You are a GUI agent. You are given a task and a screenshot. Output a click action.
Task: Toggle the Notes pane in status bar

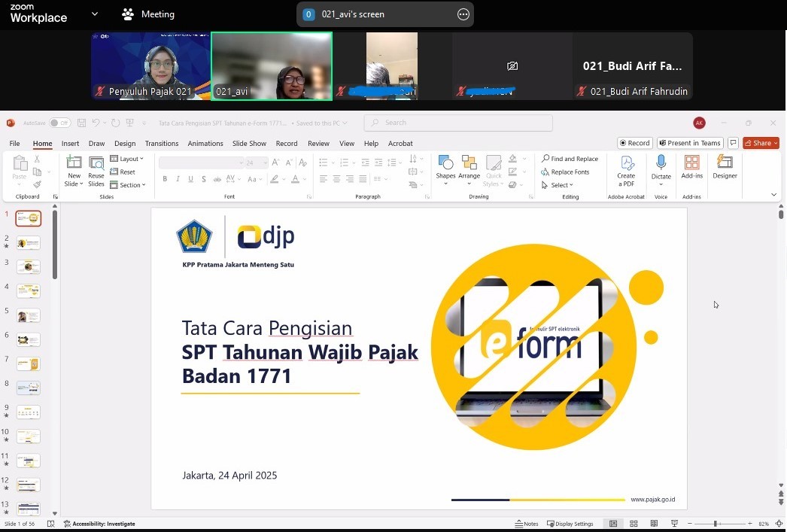pos(527,524)
